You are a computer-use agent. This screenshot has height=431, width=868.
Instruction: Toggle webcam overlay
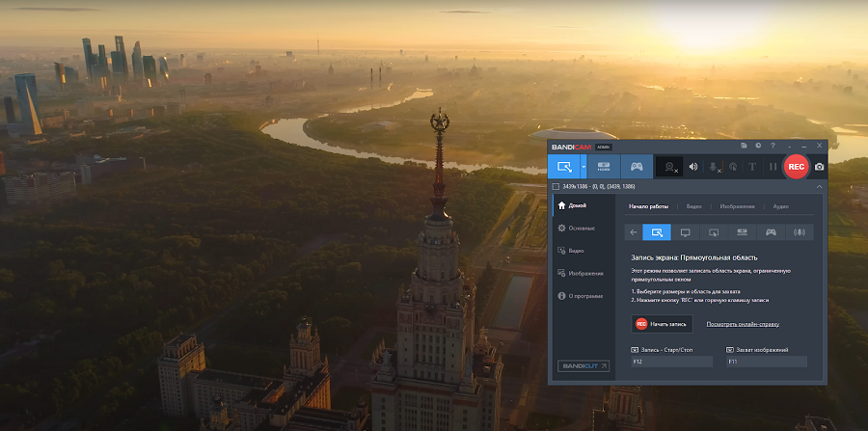coord(668,167)
